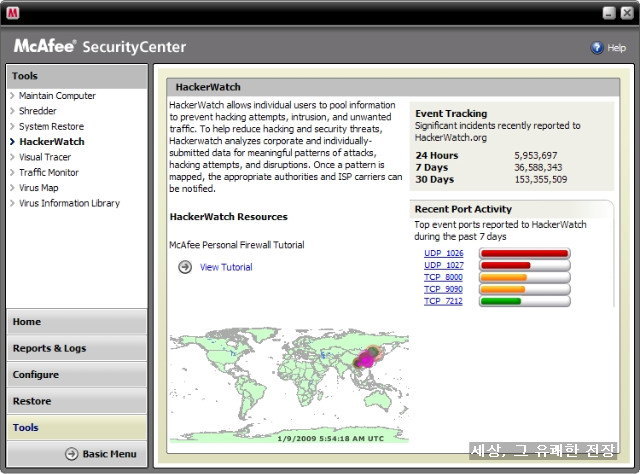Image resolution: width=640 pixels, height=474 pixels.
Task: Open Reports & Logs section
Action: [77, 348]
